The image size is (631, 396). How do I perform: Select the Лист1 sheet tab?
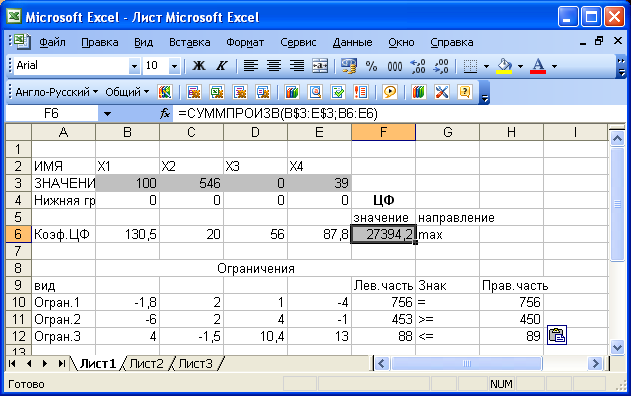97,364
